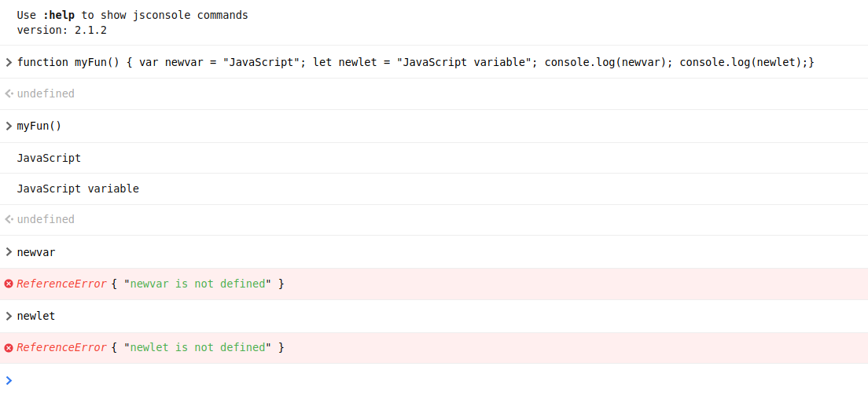Click the "newvar is not defined" message
Image resolution: width=868 pixels, height=403 pixels.
197,284
